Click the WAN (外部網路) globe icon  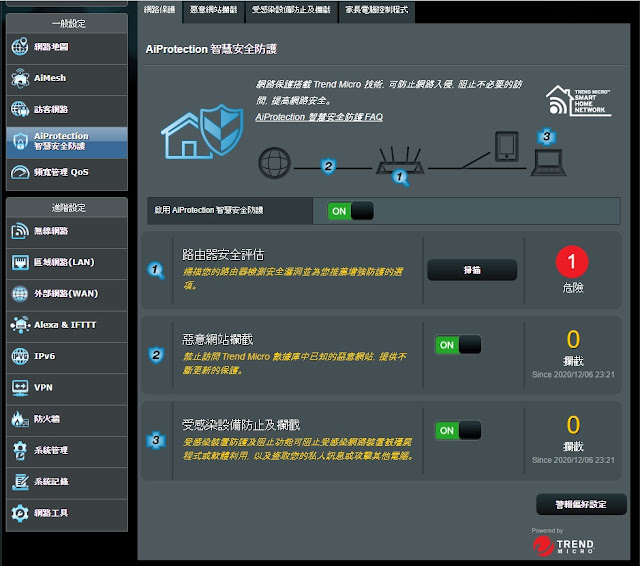(20, 293)
